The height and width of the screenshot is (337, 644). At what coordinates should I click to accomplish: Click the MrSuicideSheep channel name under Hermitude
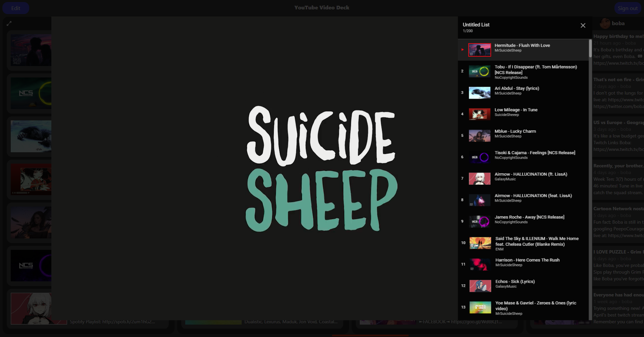click(x=508, y=51)
